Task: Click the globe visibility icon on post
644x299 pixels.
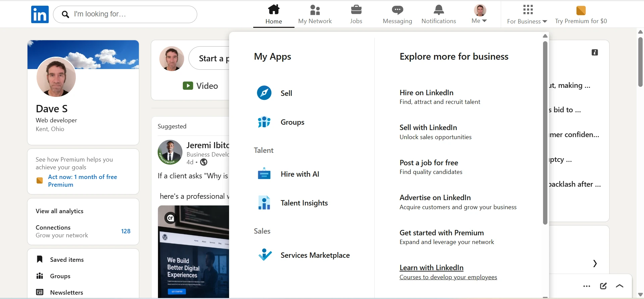Action: pos(204,162)
